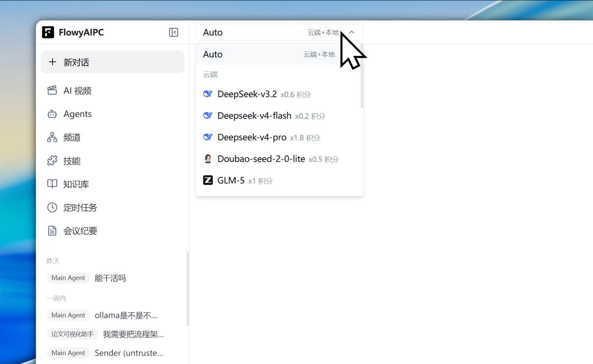The height and width of the screenshot is (364, 593).
Task: Click the 云端+本地 badge in selector header
Action: [x=323, y=32]
